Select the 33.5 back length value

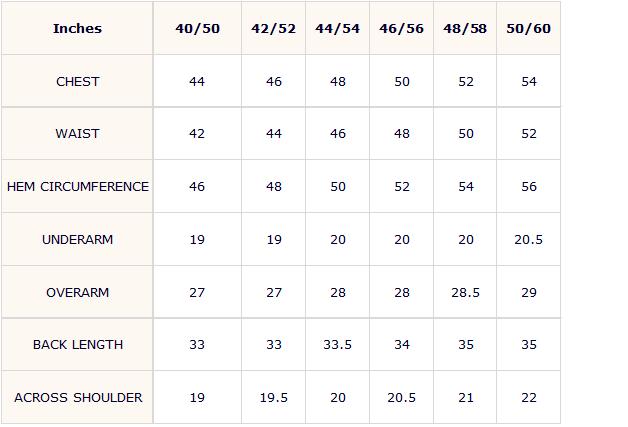(338, 344)
